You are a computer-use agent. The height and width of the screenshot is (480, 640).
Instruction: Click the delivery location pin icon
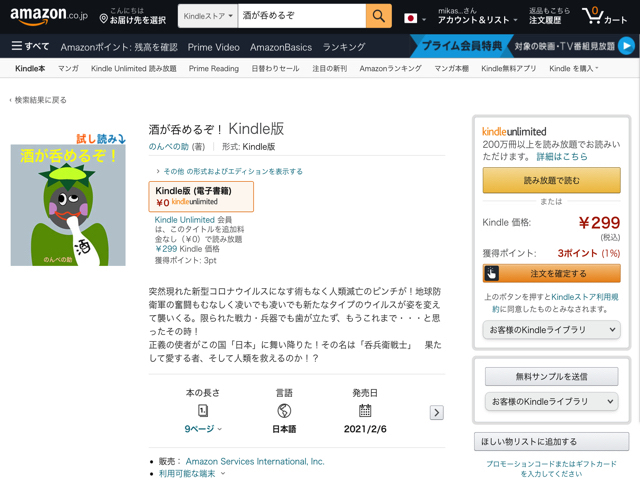(104, 18)
